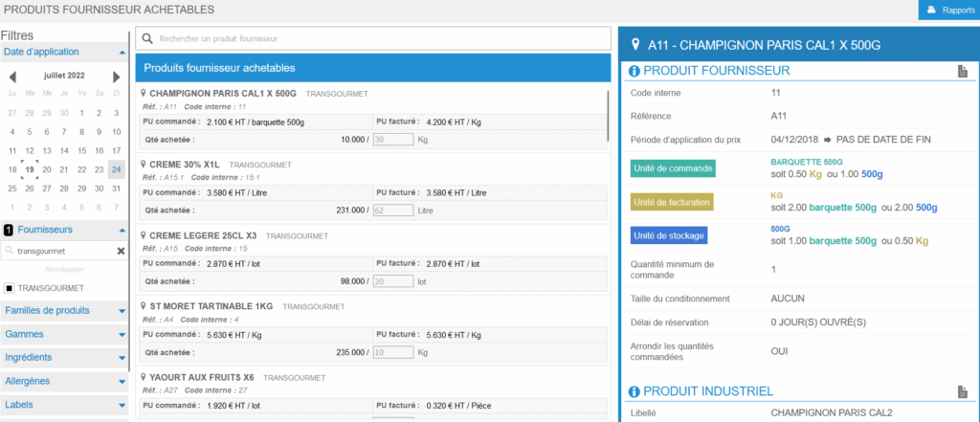Image resolution: width=980 pixels, height=422 pixels.
Task: Click the search magnifier icon
Action: point(148,38)
